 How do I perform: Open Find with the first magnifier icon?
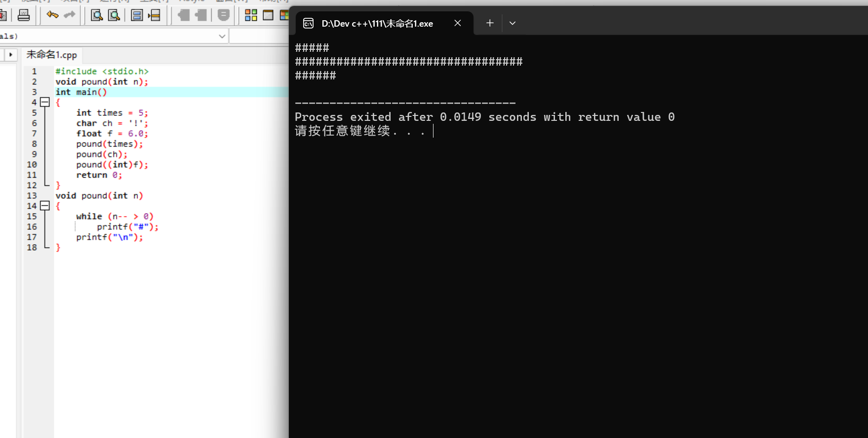(97, 15)
